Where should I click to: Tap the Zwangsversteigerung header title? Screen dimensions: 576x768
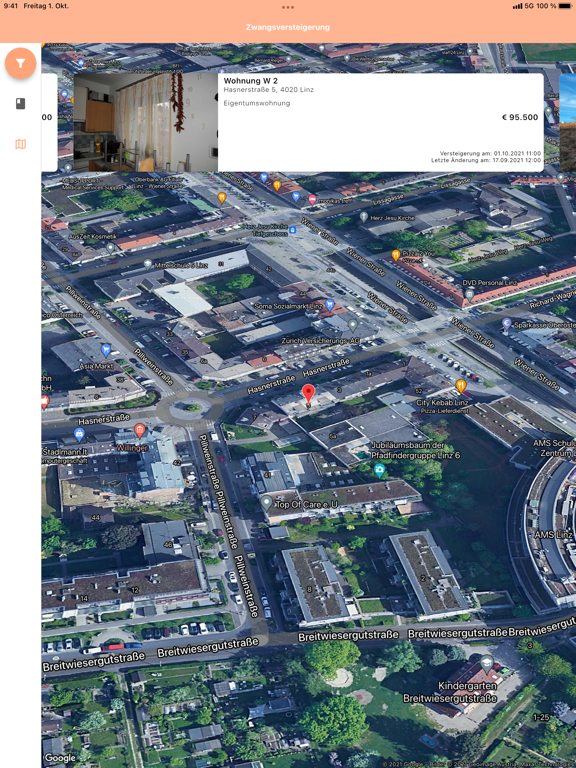tap(288, 27)
